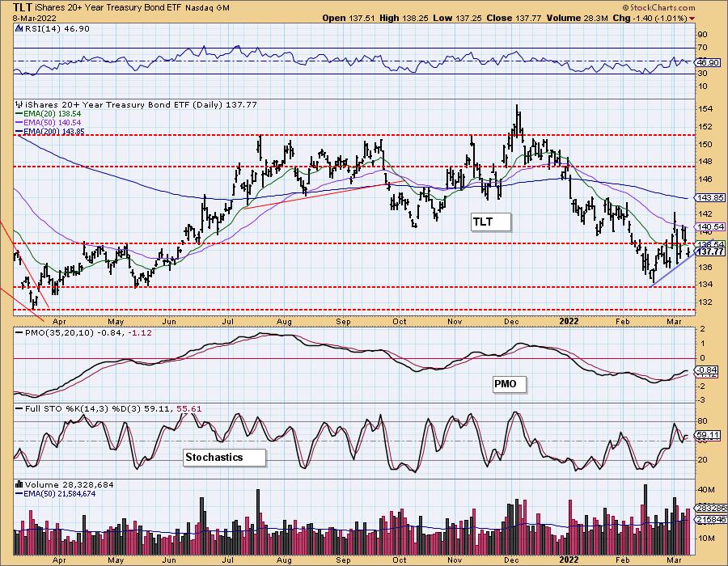The image size is (728, 566).
Task: Click the EMA(50) 21,584,674 volume legend
Action: pos(59,493)
